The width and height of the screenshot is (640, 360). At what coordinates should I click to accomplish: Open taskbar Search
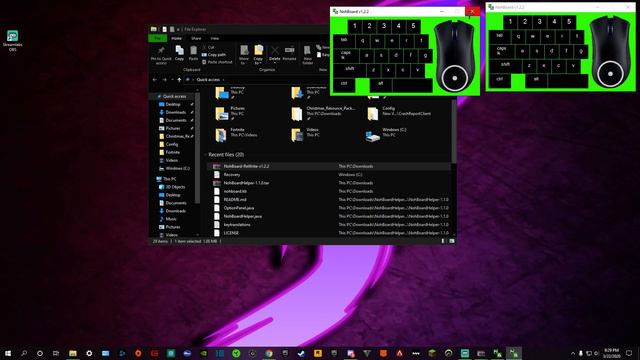pyautogui.click(x=24, y=353)
